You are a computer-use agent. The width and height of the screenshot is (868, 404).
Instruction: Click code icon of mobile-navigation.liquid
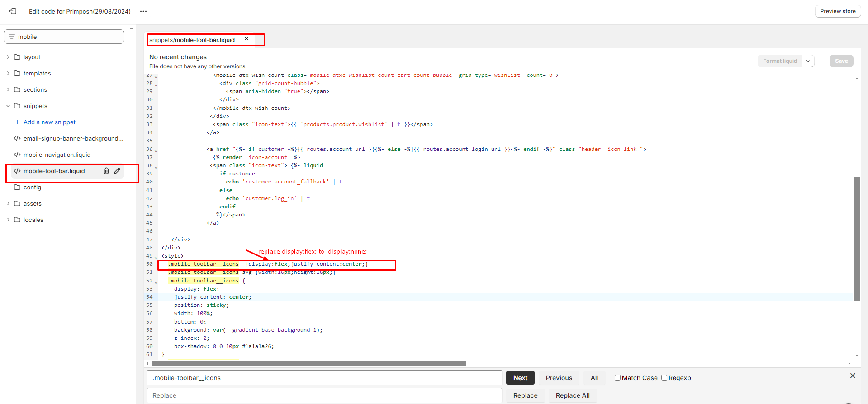tap(17, 155)
